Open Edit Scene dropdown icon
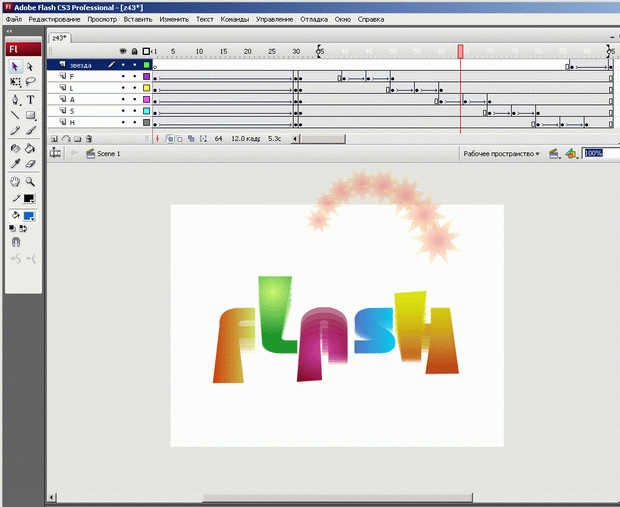Screen dimensions: 620x507 click(554, 154)
